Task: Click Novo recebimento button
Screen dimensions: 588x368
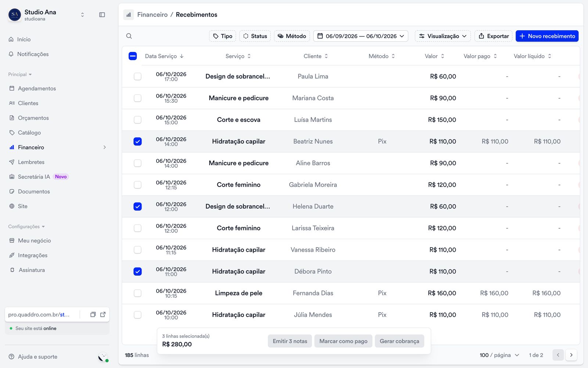Action: [x=547, y=36]
